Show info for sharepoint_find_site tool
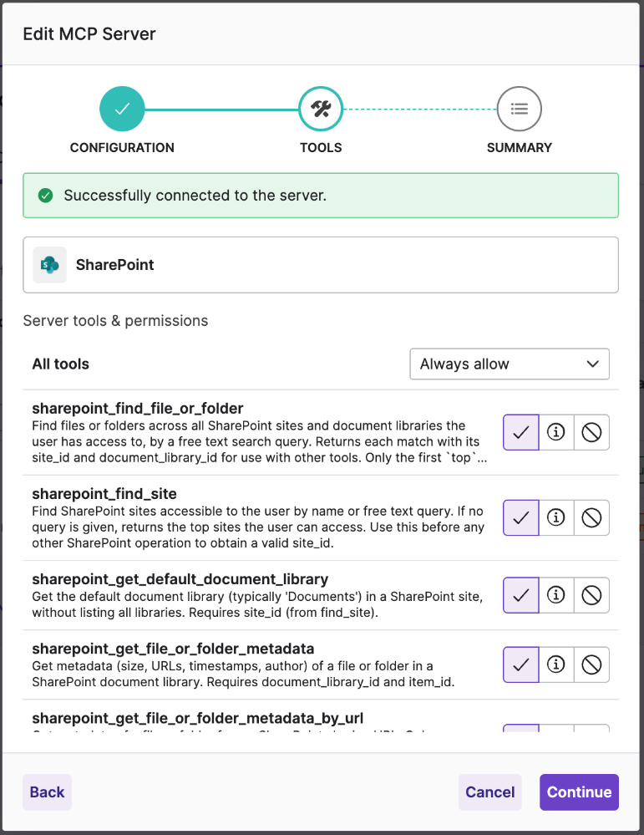Screen dimensions: 644x835 tap(556, 517)
